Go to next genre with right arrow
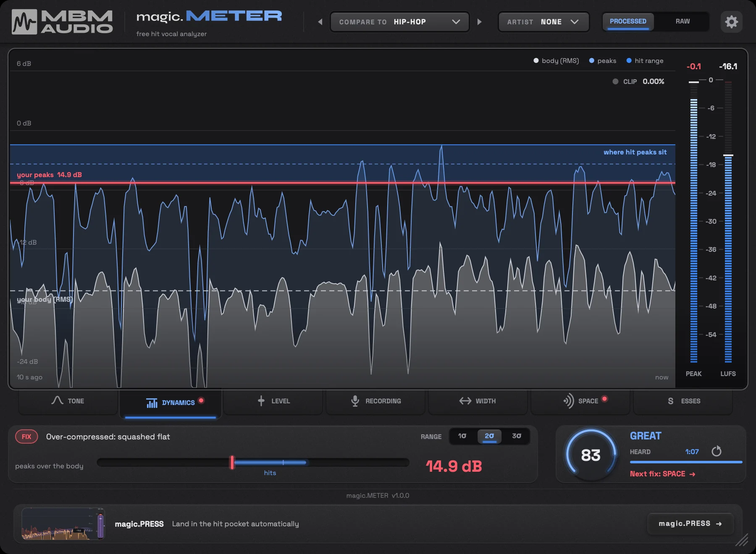 (479, 22)
